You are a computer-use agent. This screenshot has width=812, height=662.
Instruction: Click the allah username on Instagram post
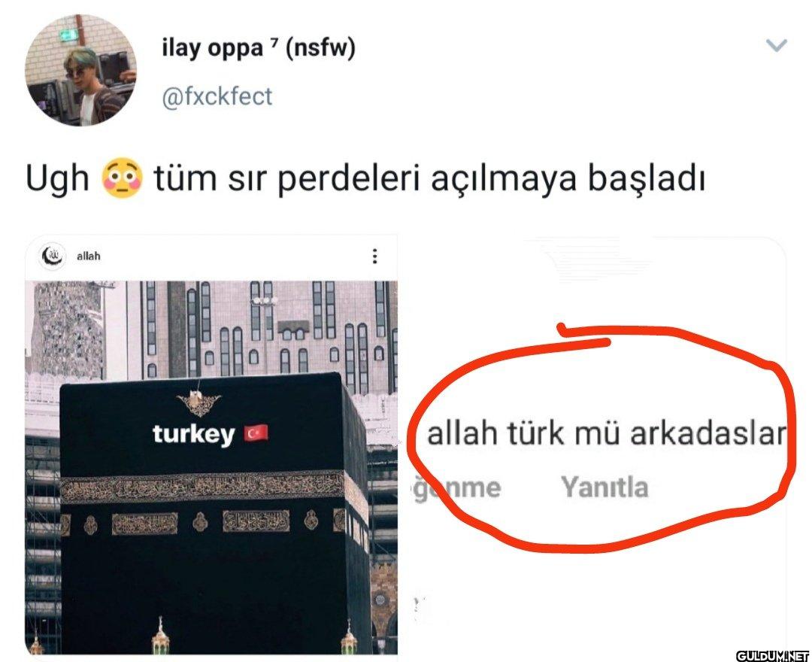pos(89,256)
